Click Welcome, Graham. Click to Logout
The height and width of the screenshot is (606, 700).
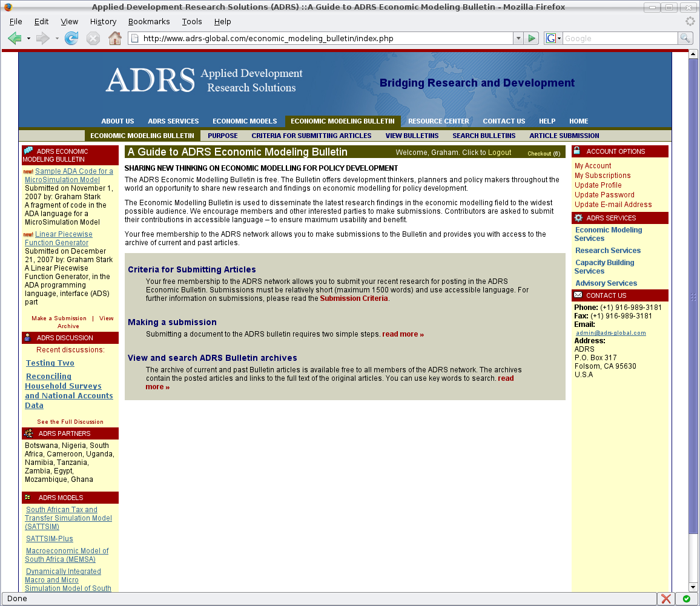point(453,153)
